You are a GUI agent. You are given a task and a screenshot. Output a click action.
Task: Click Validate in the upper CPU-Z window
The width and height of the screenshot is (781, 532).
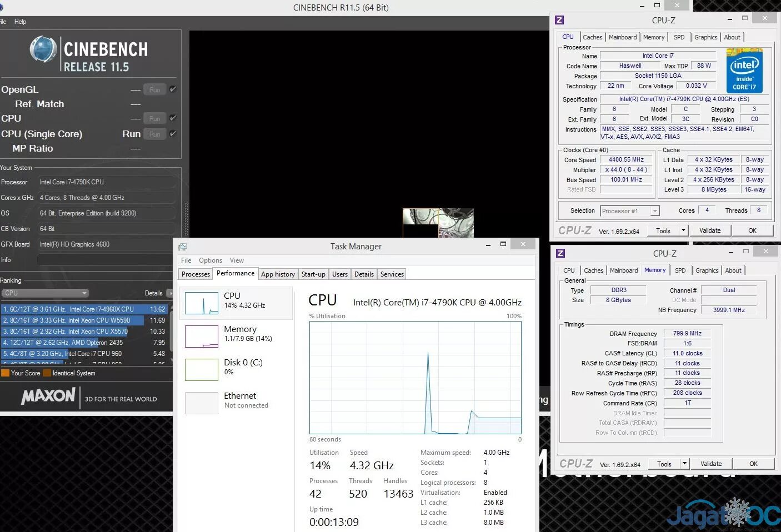pos(710,230)
